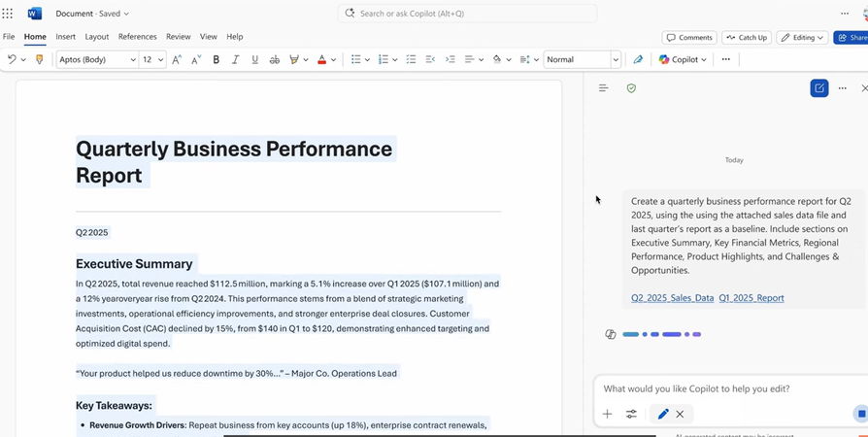Viewport: 868px width, 437px height.
Task: Open the app launcher grid
Action: click(7, 14)
